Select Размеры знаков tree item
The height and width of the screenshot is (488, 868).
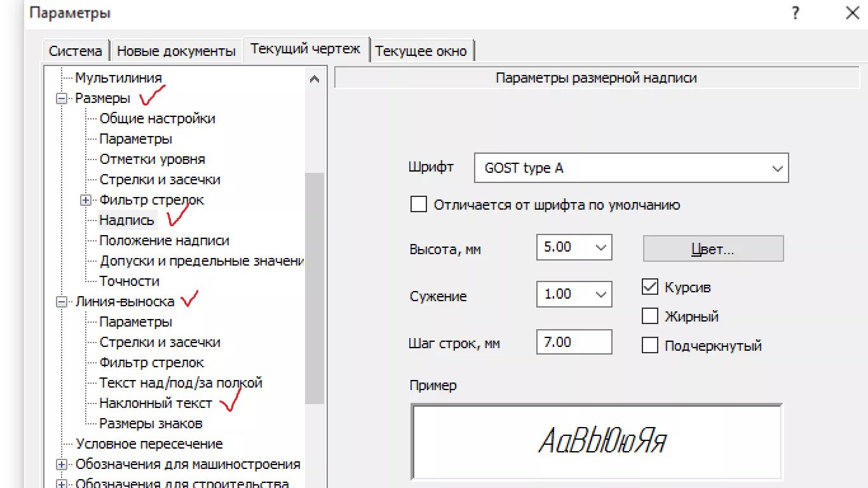(151, 424)
